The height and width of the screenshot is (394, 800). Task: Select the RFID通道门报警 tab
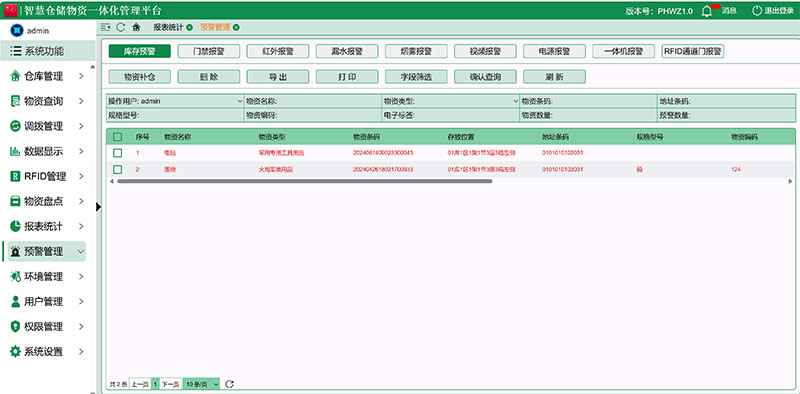(x=693, y=51)
